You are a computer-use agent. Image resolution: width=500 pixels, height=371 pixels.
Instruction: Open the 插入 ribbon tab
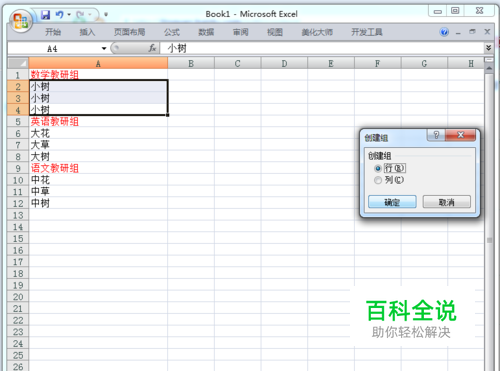87,32
